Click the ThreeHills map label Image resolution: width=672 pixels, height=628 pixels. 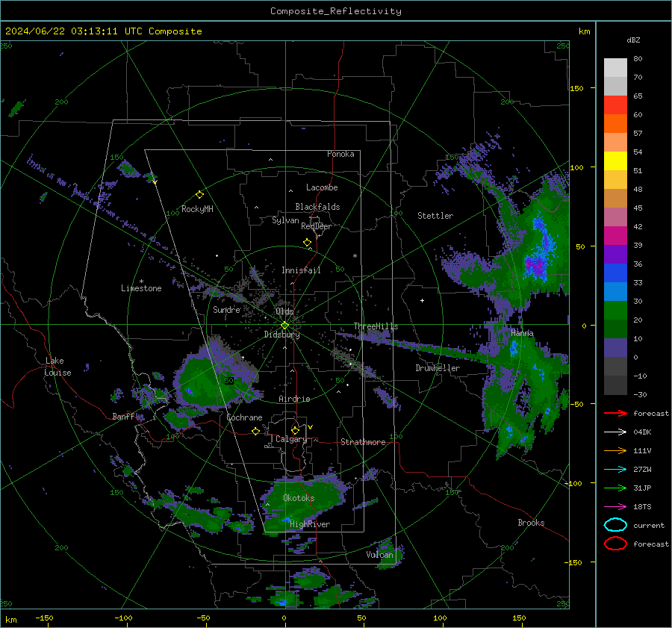[x=376, y=326]
